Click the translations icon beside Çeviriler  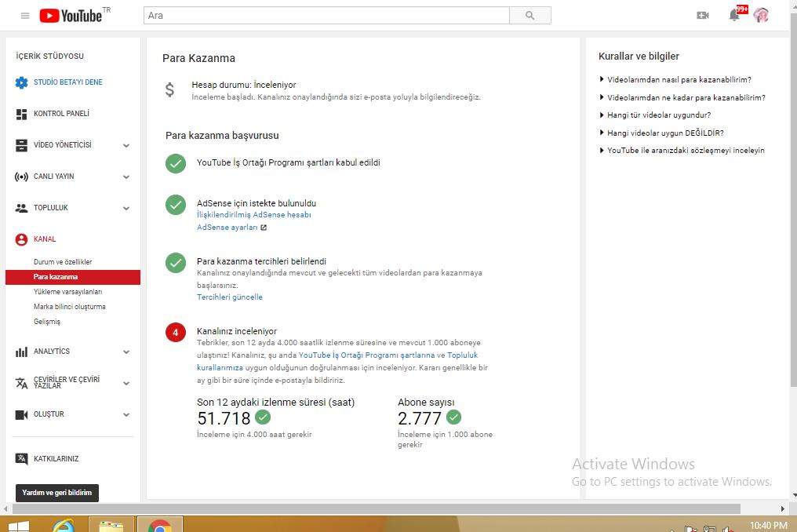pyautogui.click(x=21, y=383)
